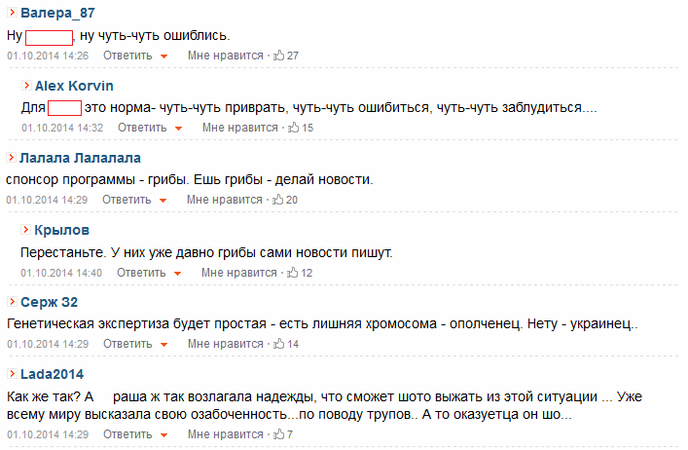The height and width of the screenshot is (450, 688).
Task: Click Мне нравится on Крылов's comment
Action: click(239, 273)
